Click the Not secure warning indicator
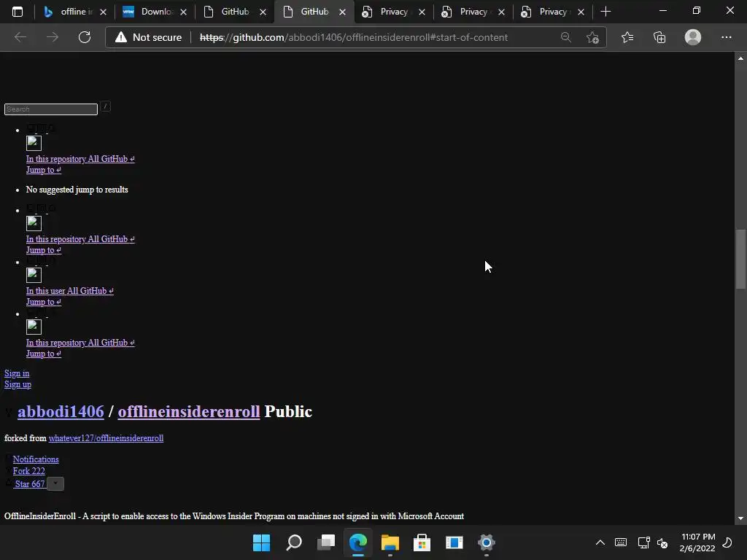The width and height of the screenshot is (747, 560). click(148, 37)
